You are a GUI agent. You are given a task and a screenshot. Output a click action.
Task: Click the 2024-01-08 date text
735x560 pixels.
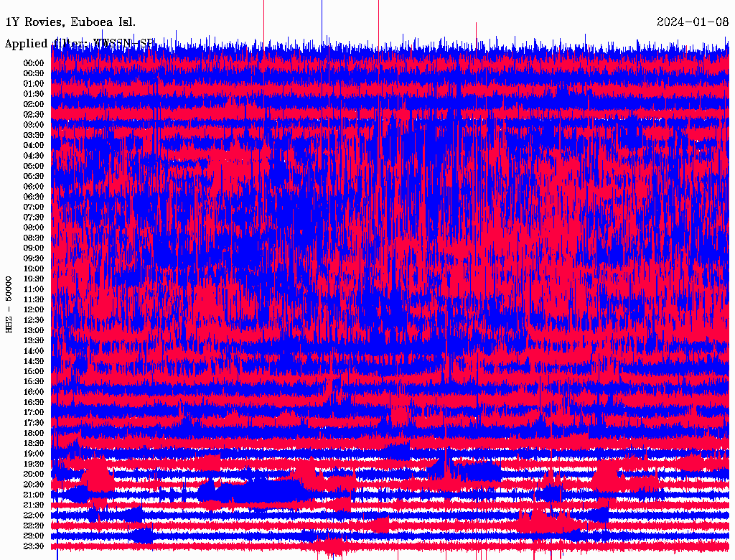(x=693, y=22)
